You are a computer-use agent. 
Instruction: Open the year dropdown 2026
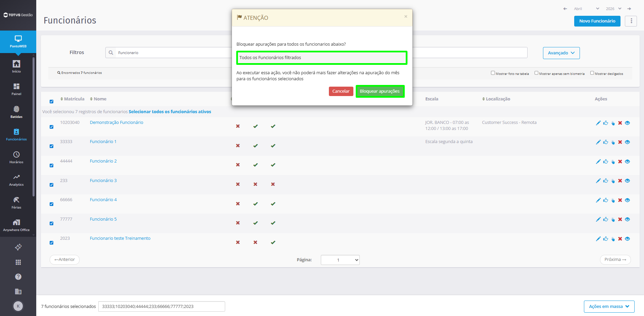(613, 9)
